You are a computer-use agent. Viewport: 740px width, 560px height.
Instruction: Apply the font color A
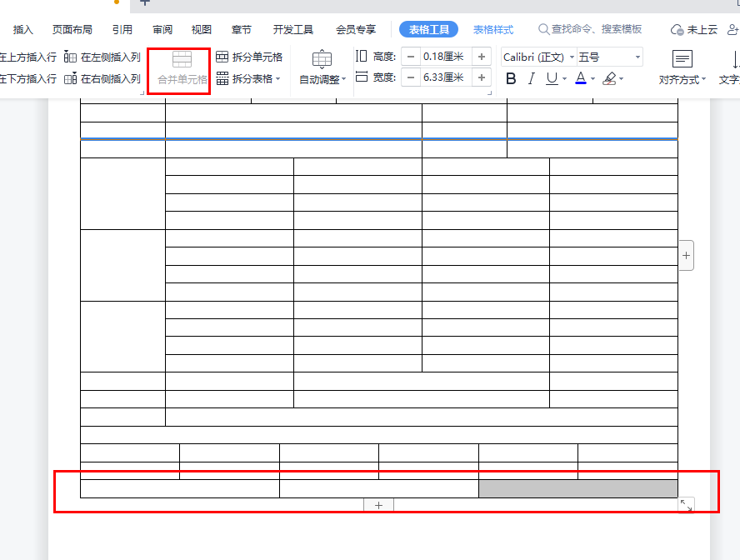[x=581, y=78]
